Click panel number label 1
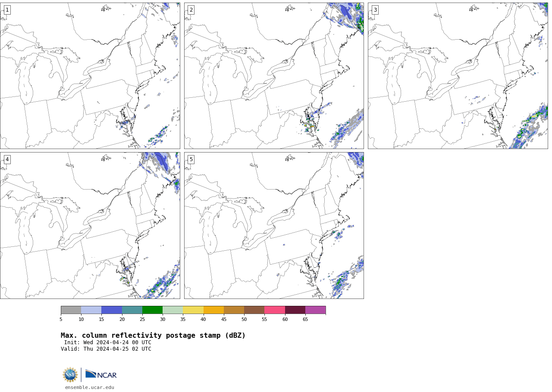This screenshot has height=392, width=552. (x=7, y=10)
